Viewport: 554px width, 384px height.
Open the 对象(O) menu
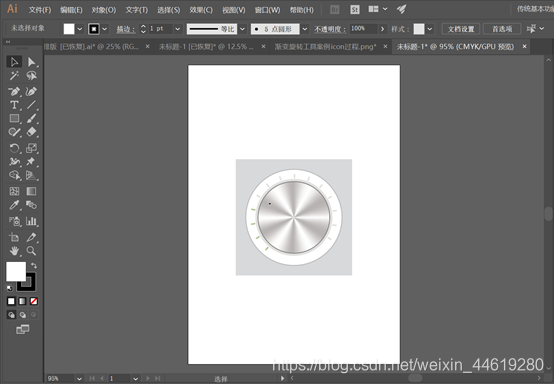pyautogui.click(x=104, y=10)
